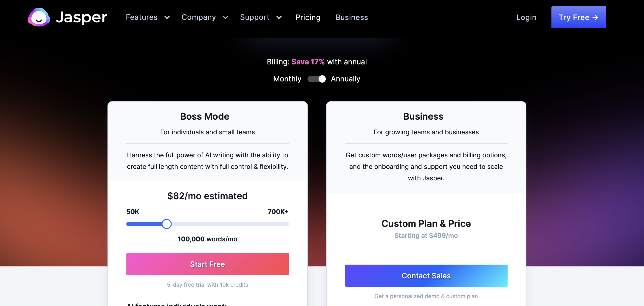The height and width of the screenshot is (306, 644).
Task: Expand the Features dropdown chevron
Action: (167, 17)
